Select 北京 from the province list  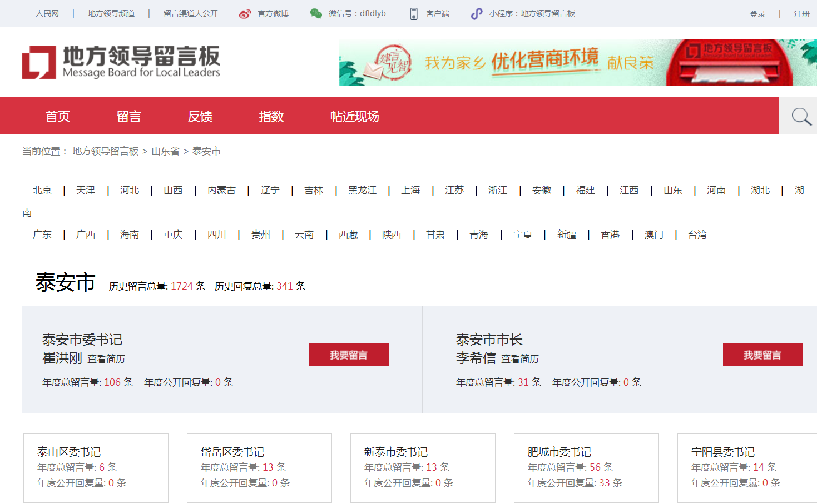click(42, 190)
